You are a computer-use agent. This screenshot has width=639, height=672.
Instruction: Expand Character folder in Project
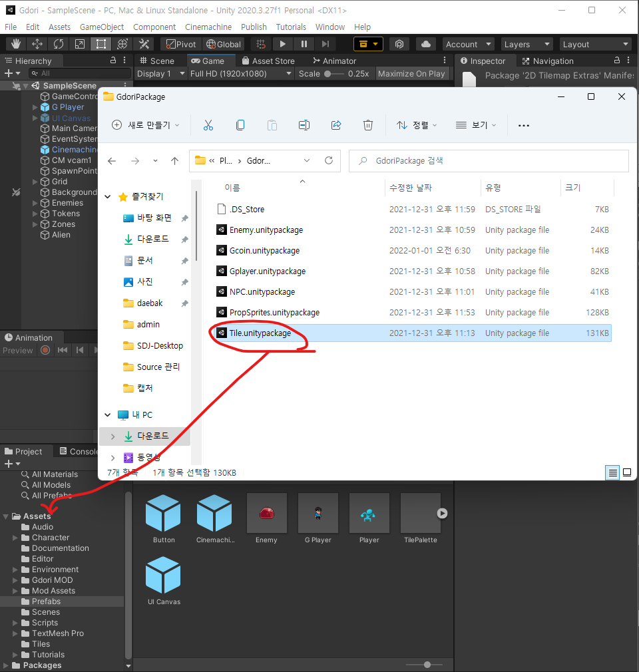coord(15,538)
